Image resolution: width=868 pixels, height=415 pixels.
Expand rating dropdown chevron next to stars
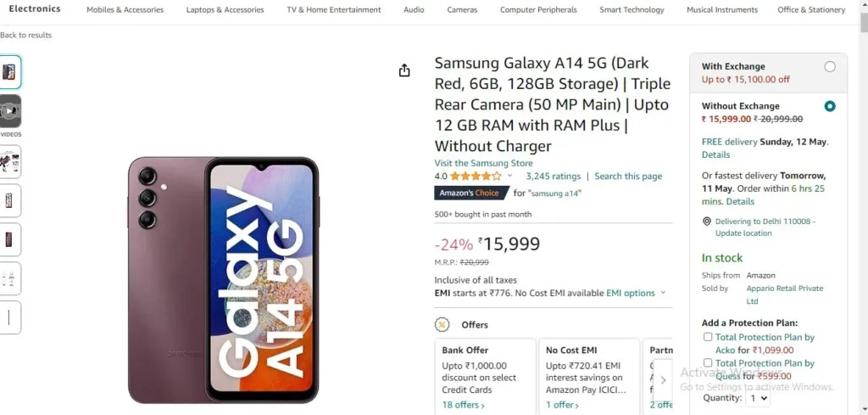[509, 177]
